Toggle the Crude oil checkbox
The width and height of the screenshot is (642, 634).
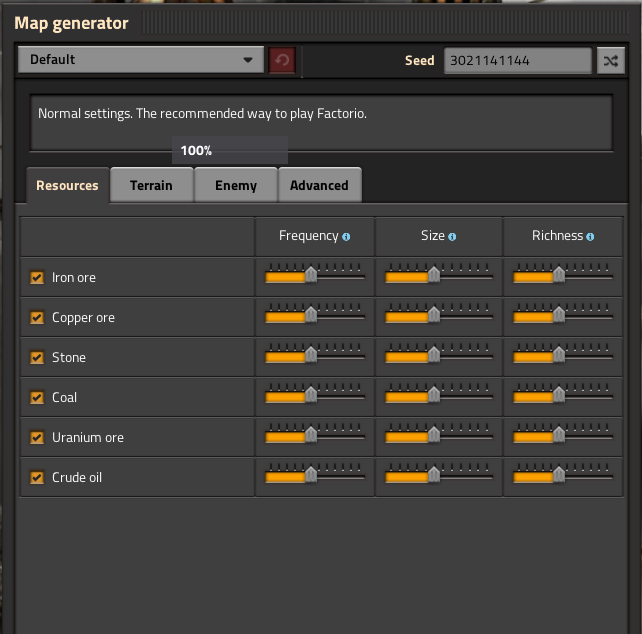37,478
